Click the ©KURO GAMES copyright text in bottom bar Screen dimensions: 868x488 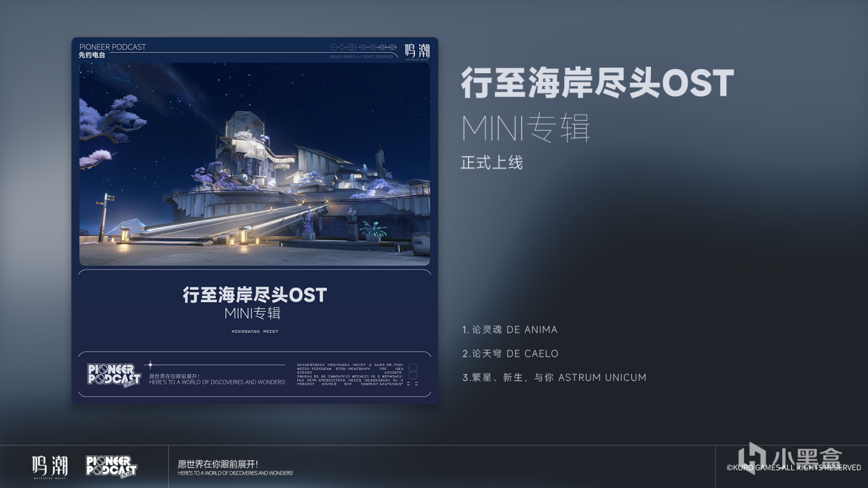click(x=794, y=468)
